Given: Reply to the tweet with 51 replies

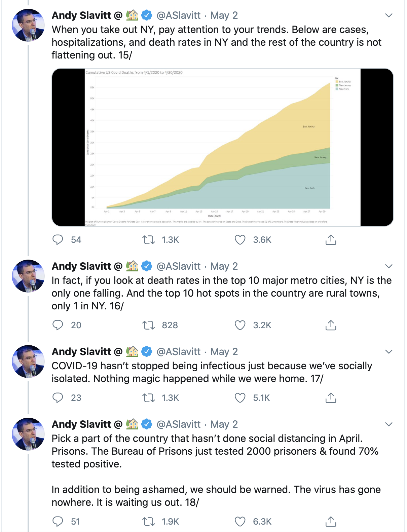Looking at the screenshot, I should click(x=58, y=522).
